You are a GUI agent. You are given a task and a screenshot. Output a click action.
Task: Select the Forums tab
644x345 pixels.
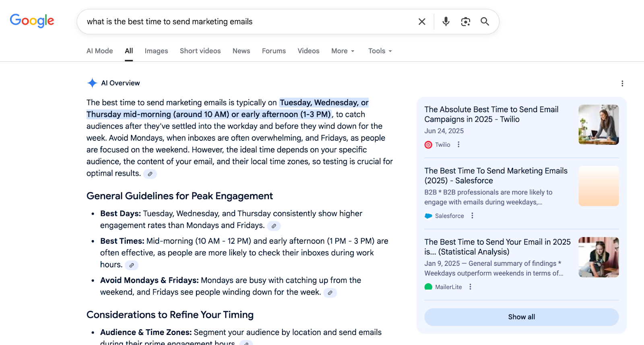(274, 51)
